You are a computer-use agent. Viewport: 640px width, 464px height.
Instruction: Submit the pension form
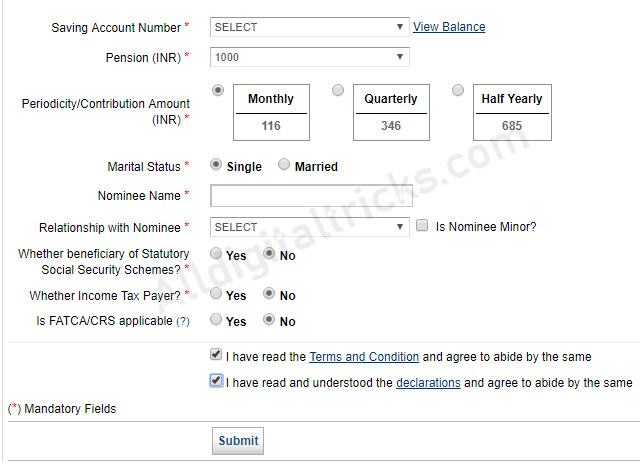click(x=238, y=441)
